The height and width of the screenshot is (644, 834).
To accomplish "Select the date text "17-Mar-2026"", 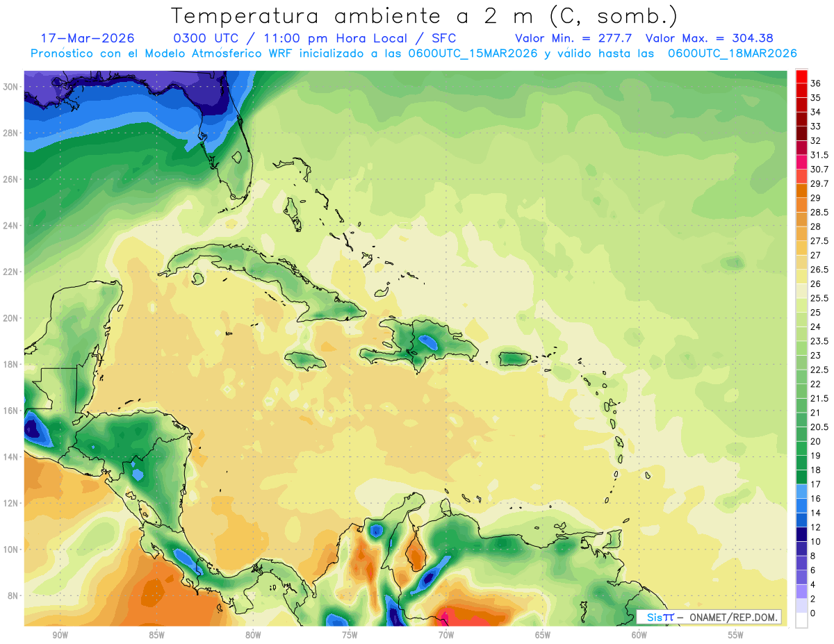I will [88, 38].
